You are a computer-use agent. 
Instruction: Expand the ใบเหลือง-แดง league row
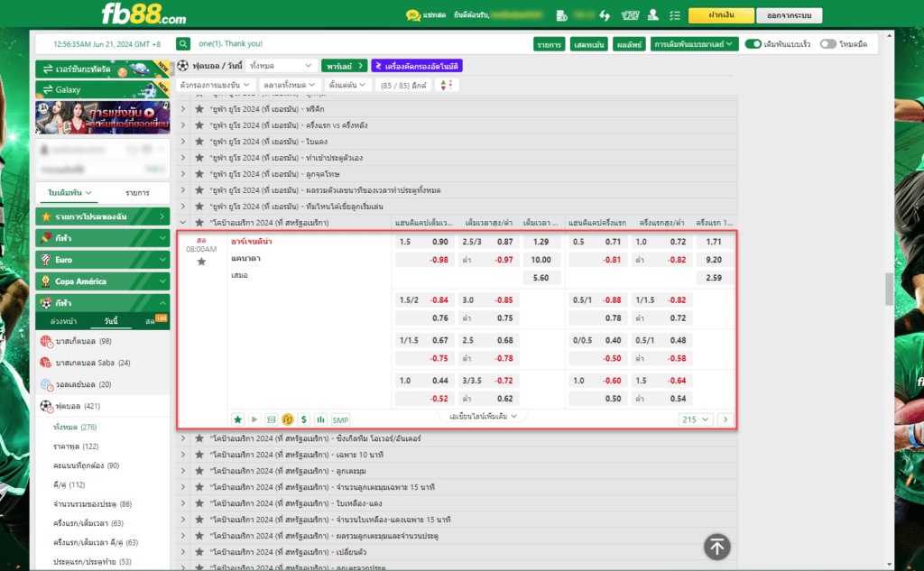[x=183, y=503]
